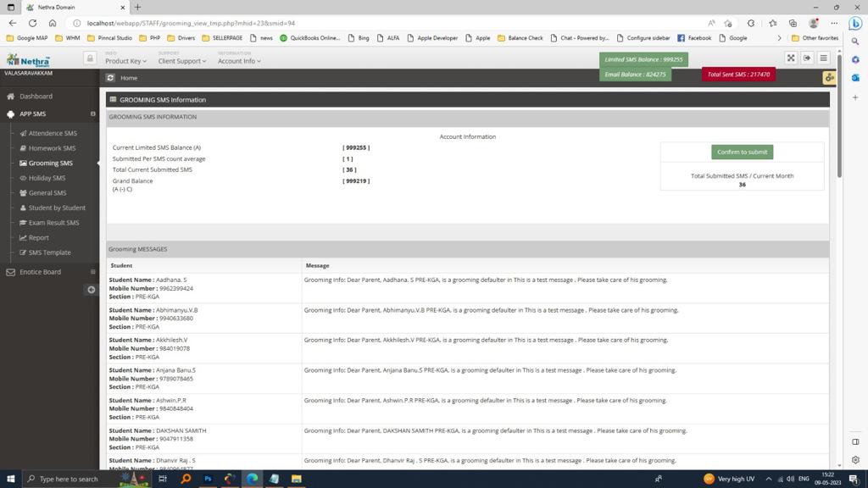Image resolution: width=868 pixels, height=488 pixels.
Task: Add this page to favorites with the star icon
Action: tap(728, 23)
